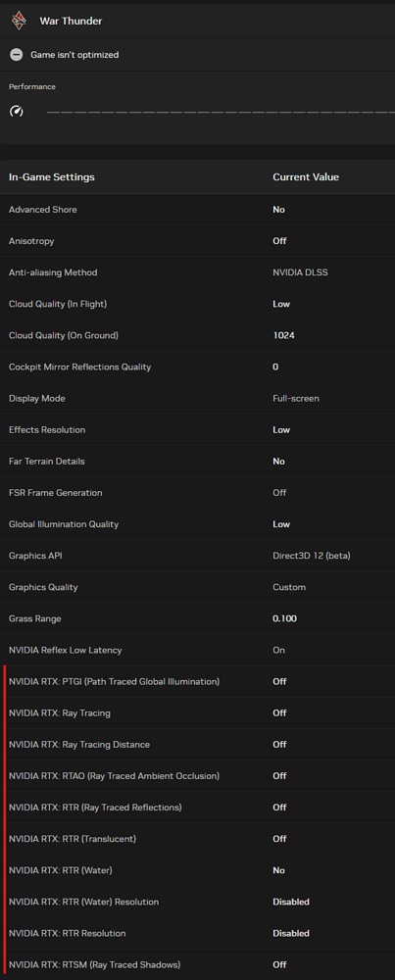Select NVIDIA RTX: RTAO setting row
This screenshot has width=395, height=980.
tap(198, 776)
